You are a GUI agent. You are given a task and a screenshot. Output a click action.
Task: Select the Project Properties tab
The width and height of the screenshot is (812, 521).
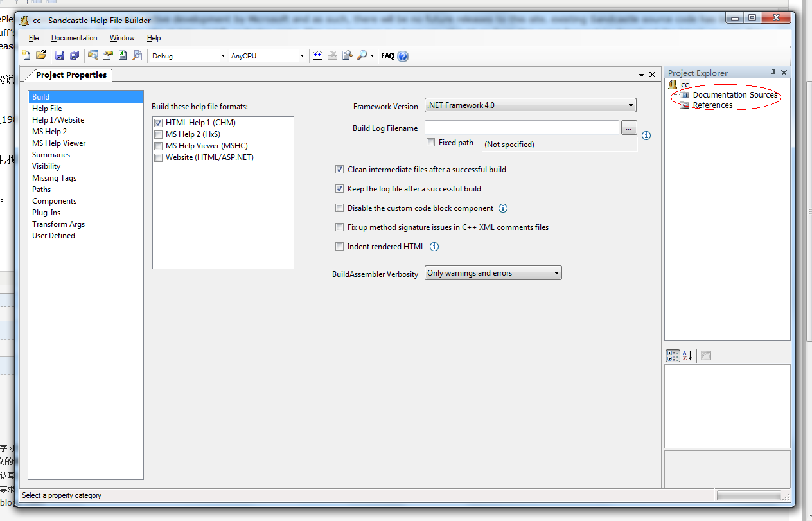pyautogui.click(x=71, y=75)
